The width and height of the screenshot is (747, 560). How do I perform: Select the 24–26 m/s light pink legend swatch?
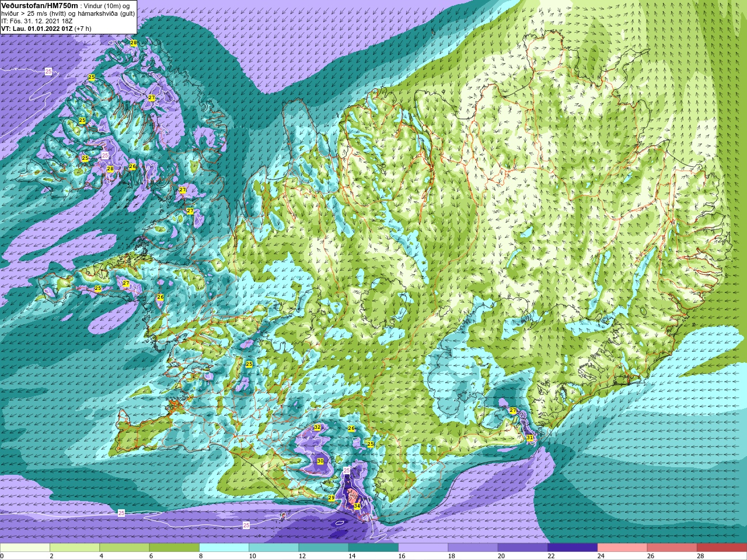622,548
